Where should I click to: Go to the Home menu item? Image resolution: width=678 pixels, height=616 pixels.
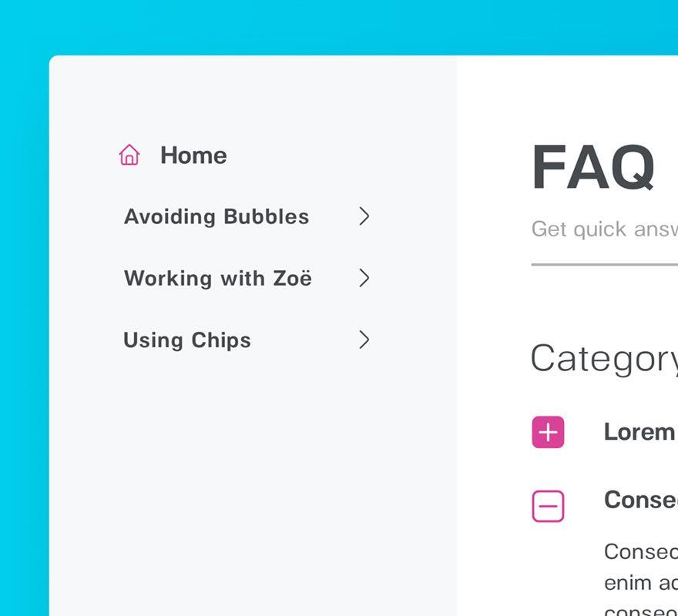point(193,156)
